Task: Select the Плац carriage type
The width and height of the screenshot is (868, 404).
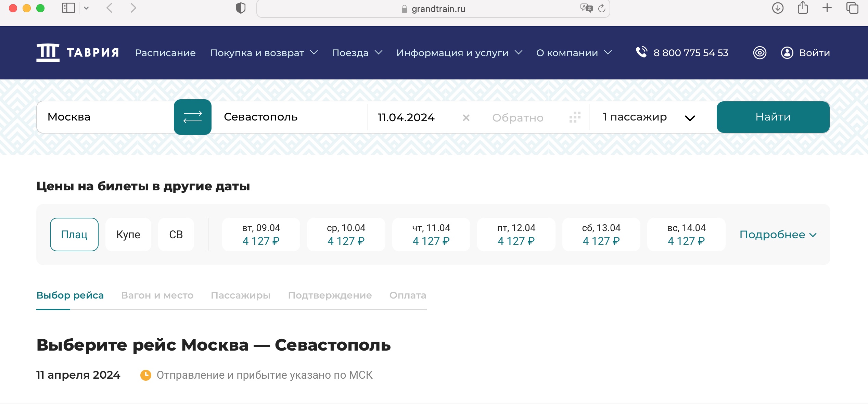Action: click(x=74, y=235)
